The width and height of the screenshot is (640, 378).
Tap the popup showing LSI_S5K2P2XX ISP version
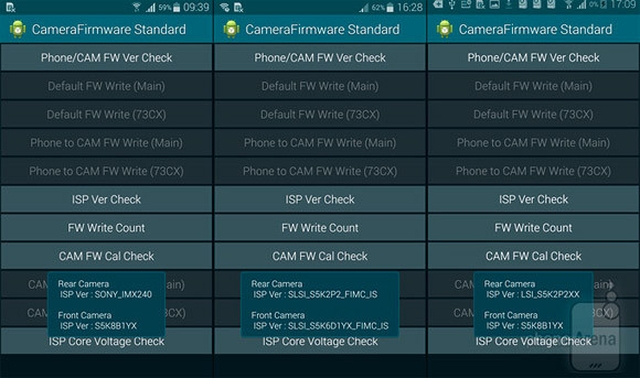click(533, 305)
